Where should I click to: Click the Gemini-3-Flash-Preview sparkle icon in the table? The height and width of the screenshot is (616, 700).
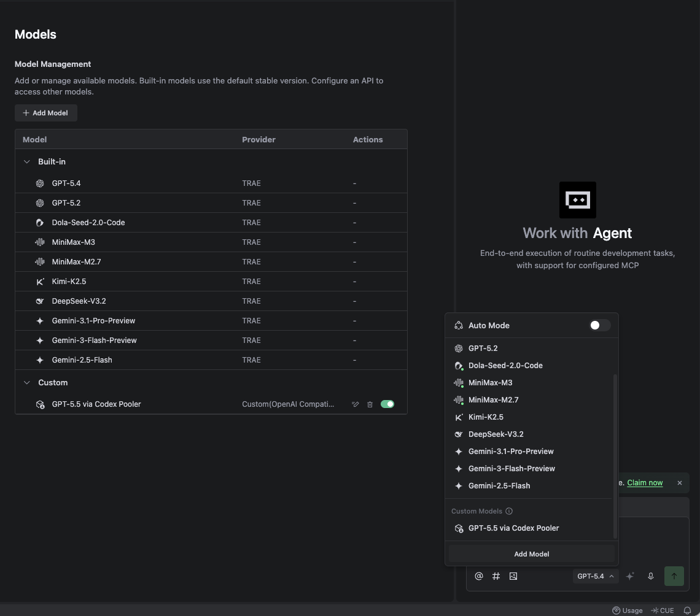[40, 341]
